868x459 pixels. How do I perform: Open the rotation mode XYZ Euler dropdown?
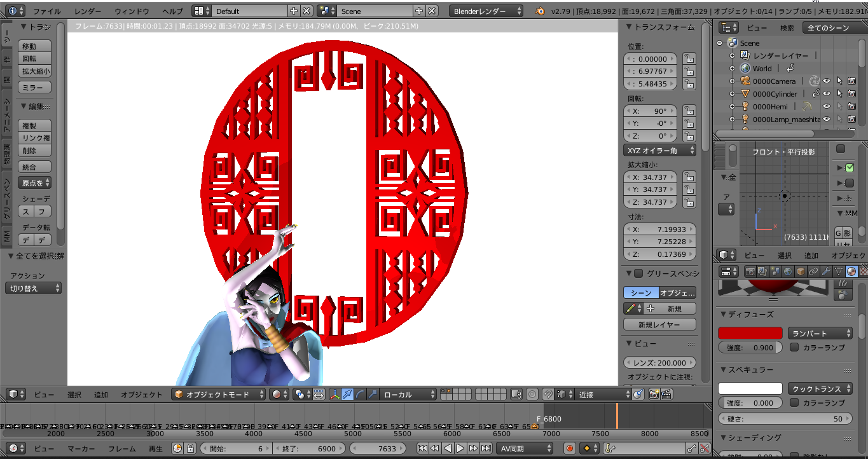[x=659, y=151]
